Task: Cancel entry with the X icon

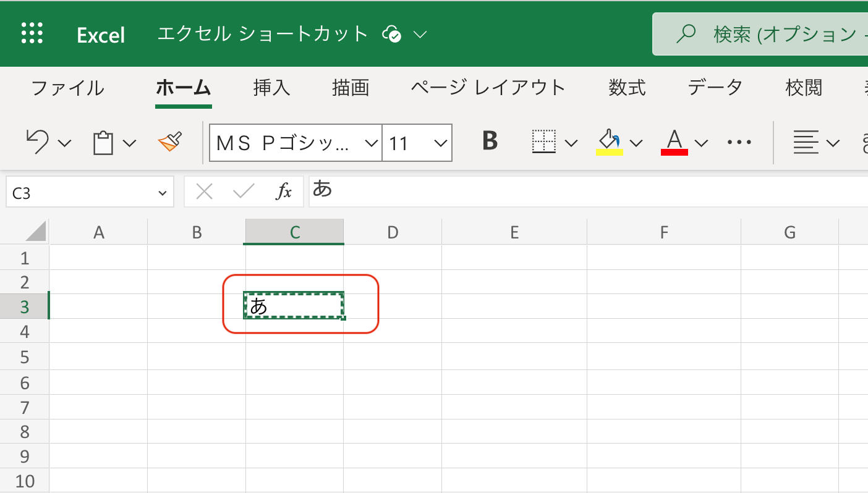Action: pyautogui.click(x=204, y=192)
